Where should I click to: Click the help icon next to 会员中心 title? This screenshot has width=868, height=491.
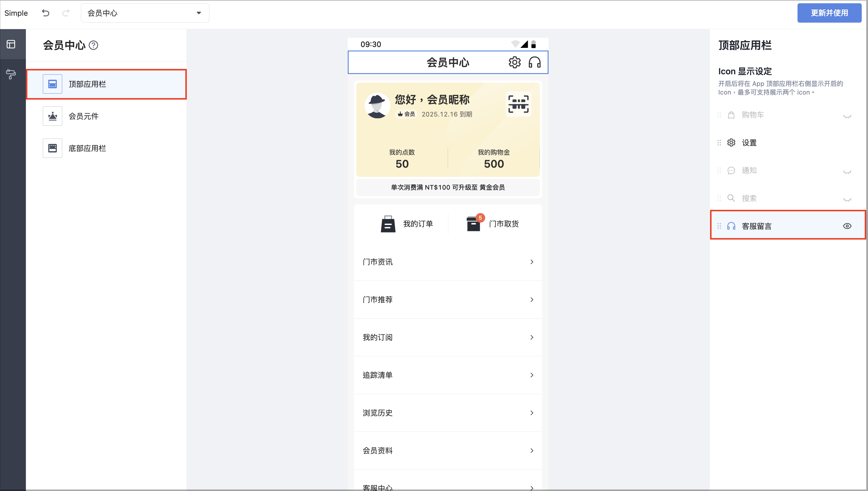[93, 45]
